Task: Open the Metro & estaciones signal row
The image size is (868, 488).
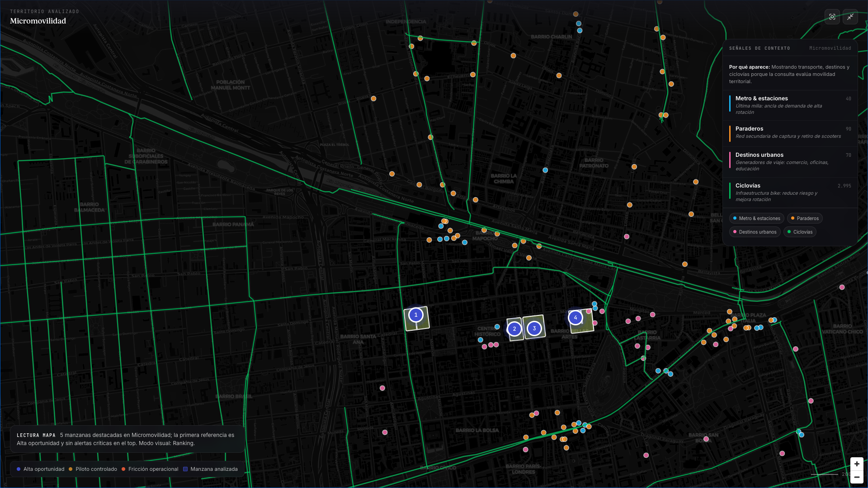Action: (790, 105)
